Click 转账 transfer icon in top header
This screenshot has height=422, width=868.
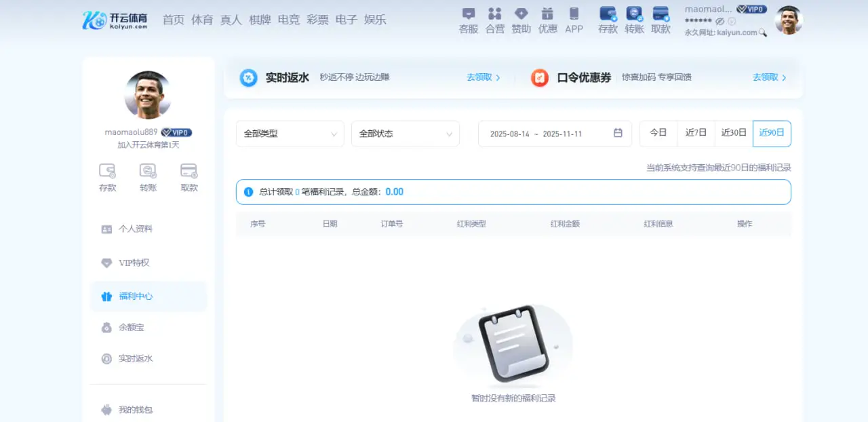point(635,14)
